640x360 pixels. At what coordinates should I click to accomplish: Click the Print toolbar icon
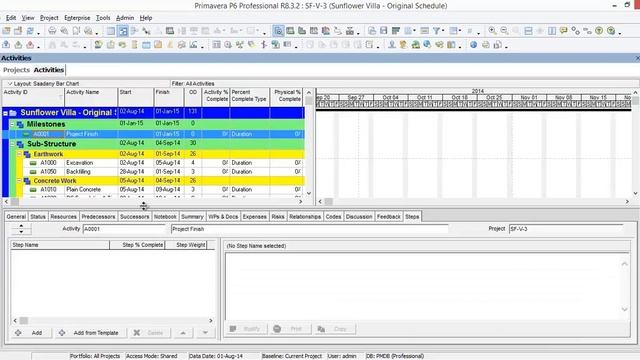tap(52, 31)
